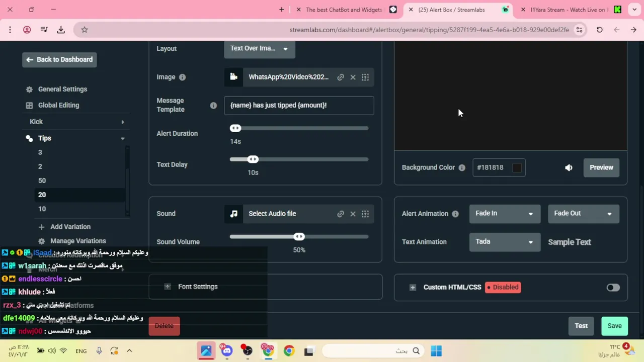Open media gallery grid icon in Image row
Screen dimensions: 644x362
(365, 77)
